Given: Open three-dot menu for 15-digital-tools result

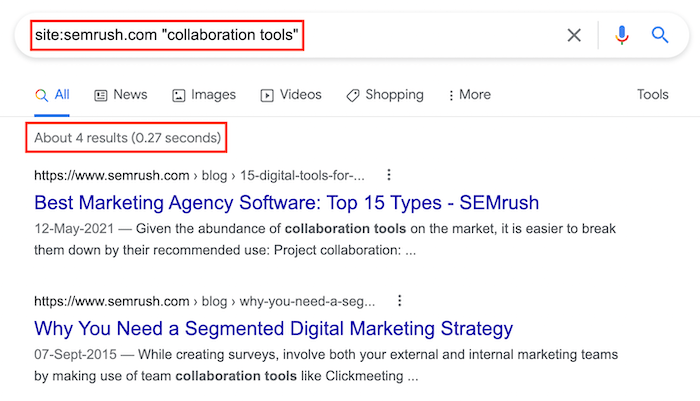Looking at the screenshot, I should coord(389,175).
